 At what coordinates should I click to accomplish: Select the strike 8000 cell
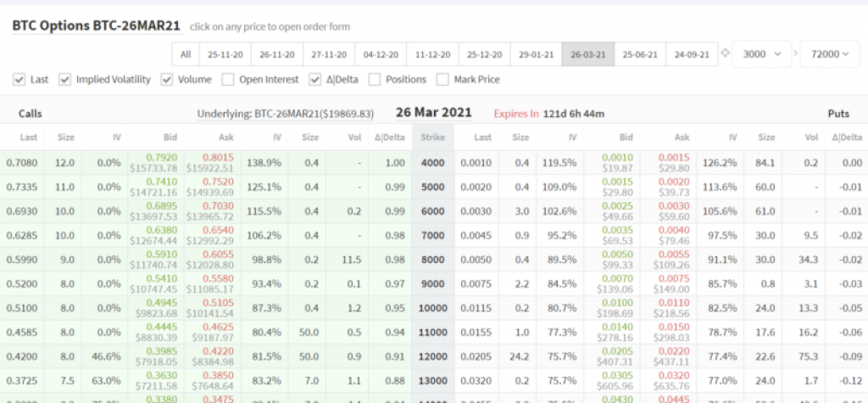point(433,260)
